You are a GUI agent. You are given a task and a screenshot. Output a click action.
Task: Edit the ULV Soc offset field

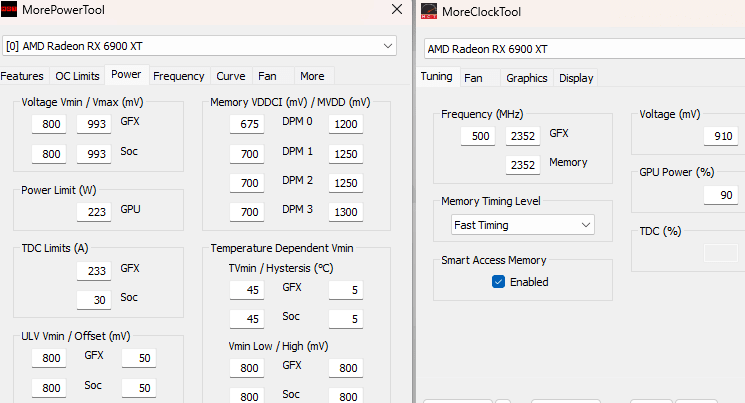(139, 388)
